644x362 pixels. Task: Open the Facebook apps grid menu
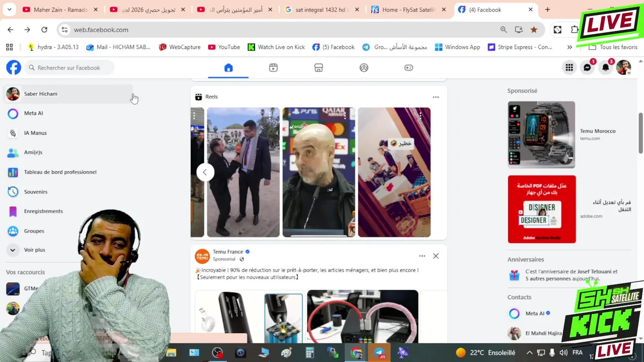point(569,67)
